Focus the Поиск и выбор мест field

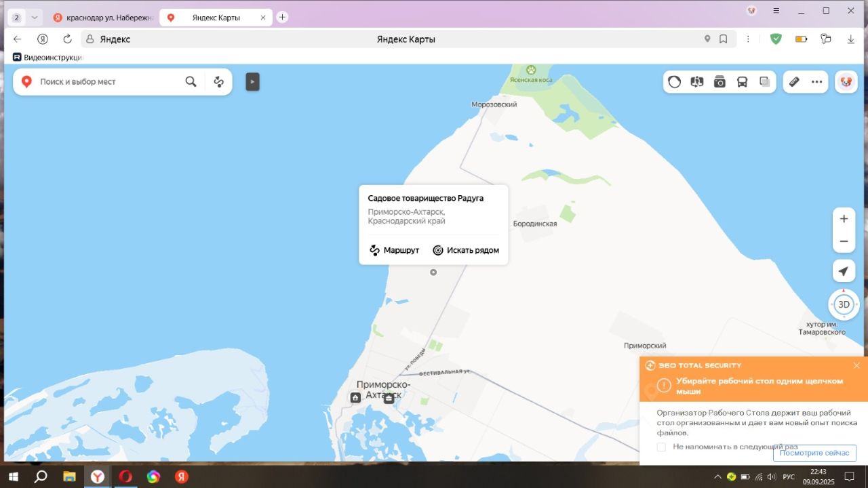coord(108,82)
